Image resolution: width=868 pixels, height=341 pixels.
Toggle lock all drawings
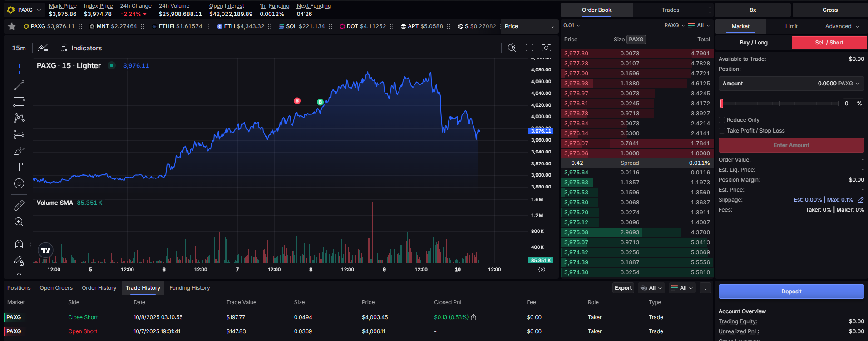pos(19,261)
